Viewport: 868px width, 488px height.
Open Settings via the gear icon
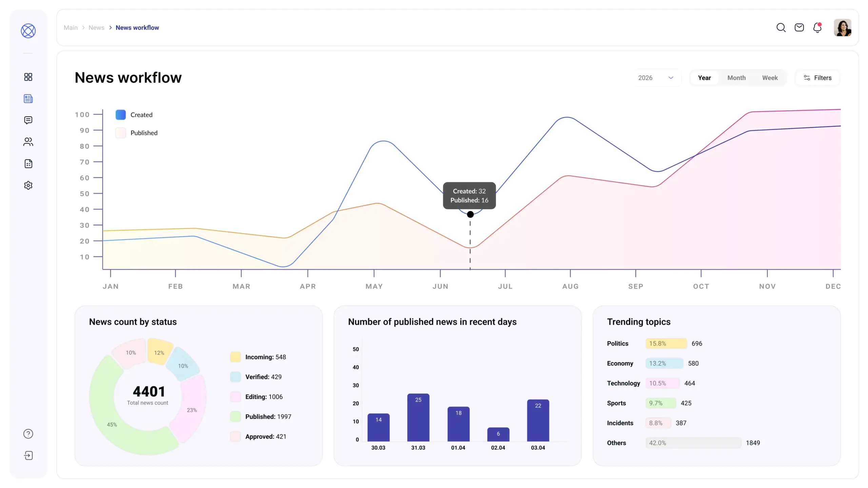point(28,185)
